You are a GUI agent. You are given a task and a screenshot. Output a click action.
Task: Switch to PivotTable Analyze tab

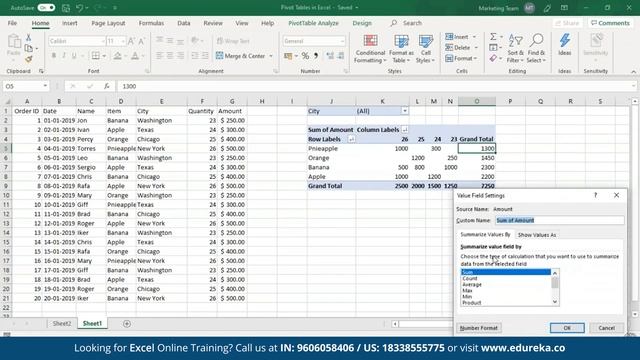click(313, 23)
